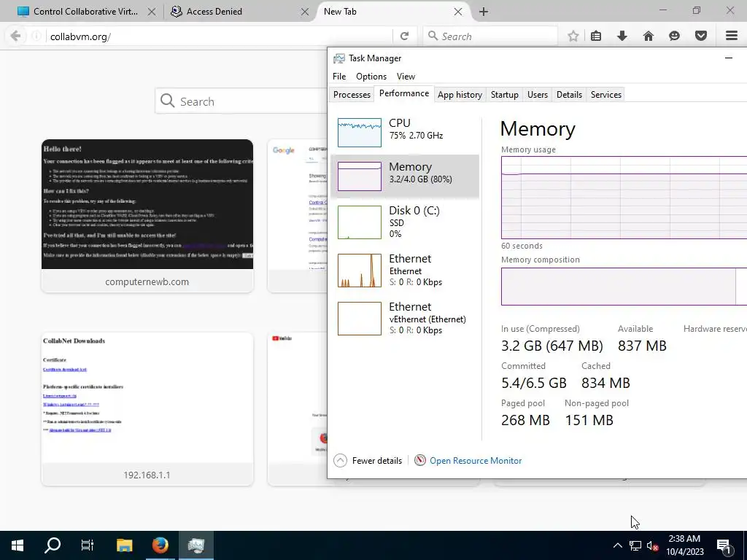
Task: Switch to Users tab
Action: [x=538, y=94]
